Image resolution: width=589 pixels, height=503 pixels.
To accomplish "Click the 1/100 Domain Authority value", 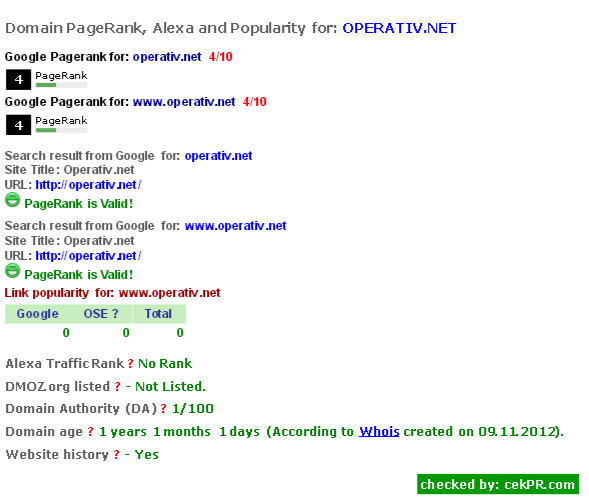I will point(193,409).
